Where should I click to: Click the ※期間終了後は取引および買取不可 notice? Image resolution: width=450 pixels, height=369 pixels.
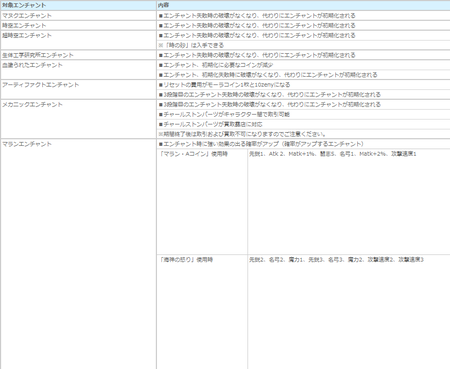point(242,134)
